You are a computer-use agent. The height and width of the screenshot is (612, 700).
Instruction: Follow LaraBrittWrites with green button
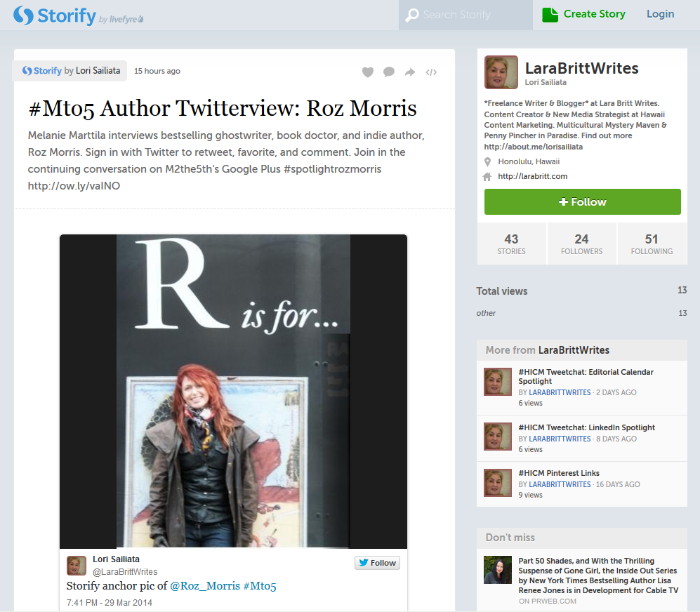click(x=582, y=202)
